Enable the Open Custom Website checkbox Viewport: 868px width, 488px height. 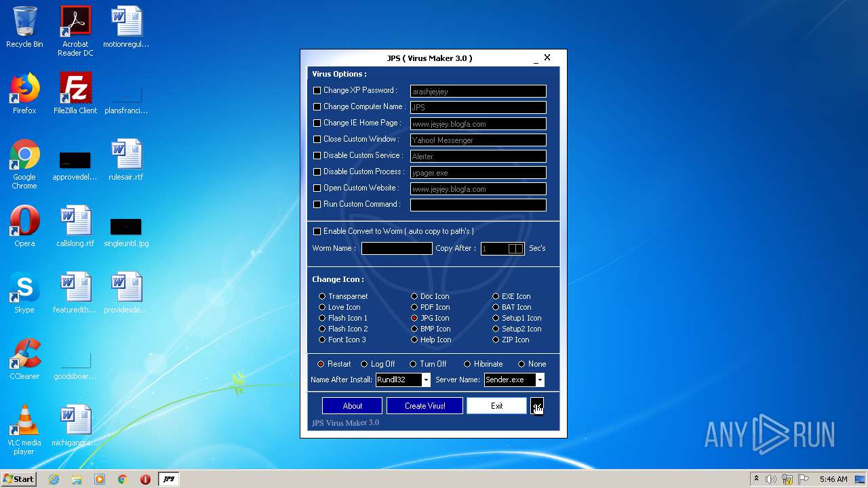[x=317, y=188]
